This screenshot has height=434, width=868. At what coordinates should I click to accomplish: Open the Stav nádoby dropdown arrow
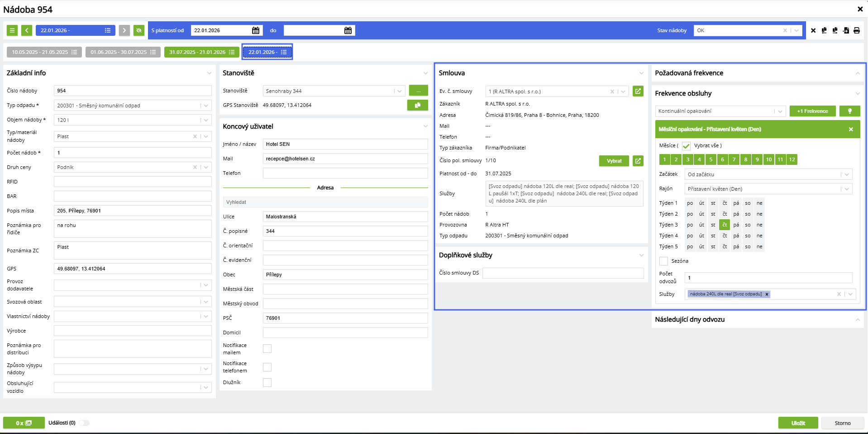click(x=796, y=30)
